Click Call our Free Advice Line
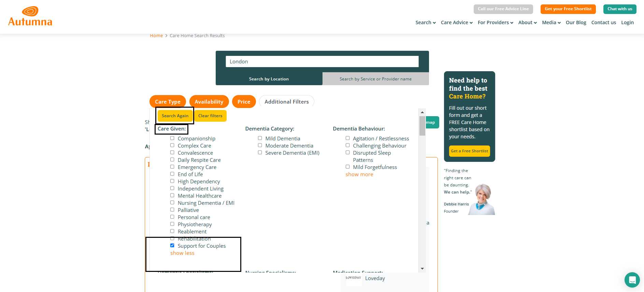644x292 pixels. tap(503, 9)
